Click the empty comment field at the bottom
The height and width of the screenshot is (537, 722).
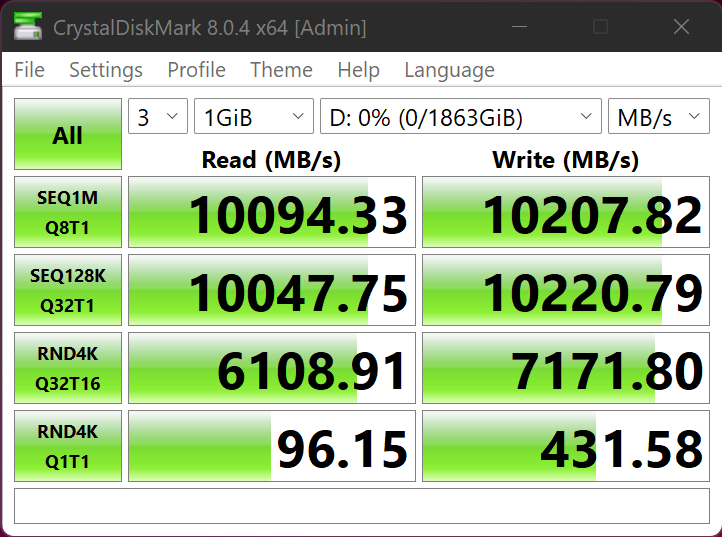(362, 506)
